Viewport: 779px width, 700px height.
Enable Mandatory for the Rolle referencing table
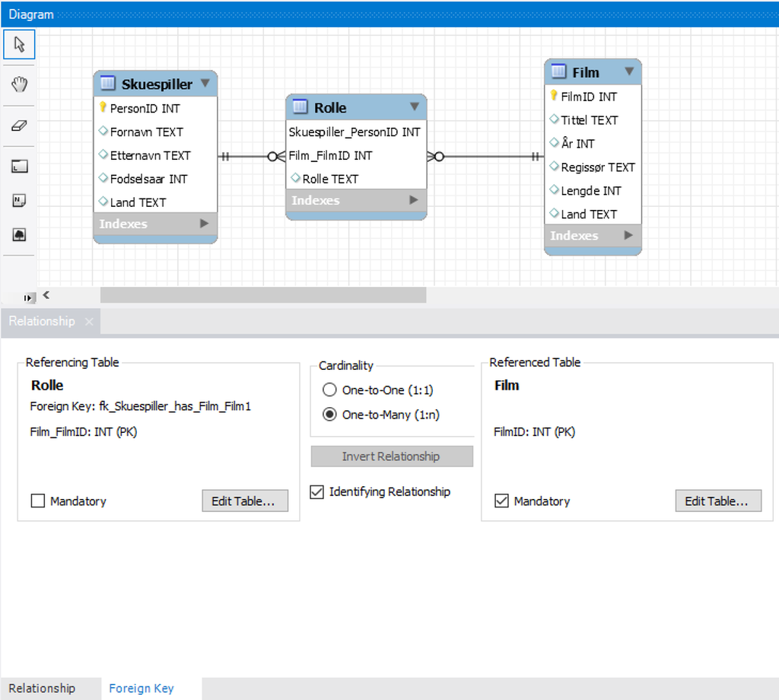pos(37,501)
